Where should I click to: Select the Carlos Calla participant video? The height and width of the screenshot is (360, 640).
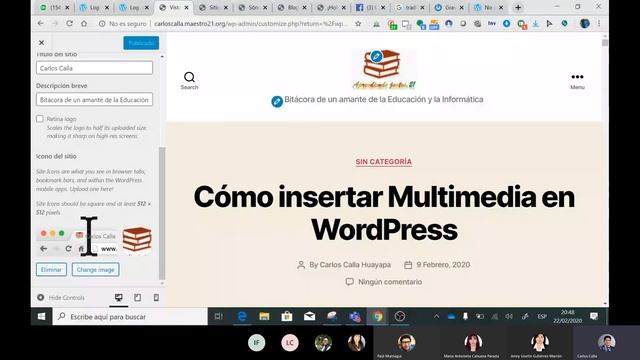[606, 343]
